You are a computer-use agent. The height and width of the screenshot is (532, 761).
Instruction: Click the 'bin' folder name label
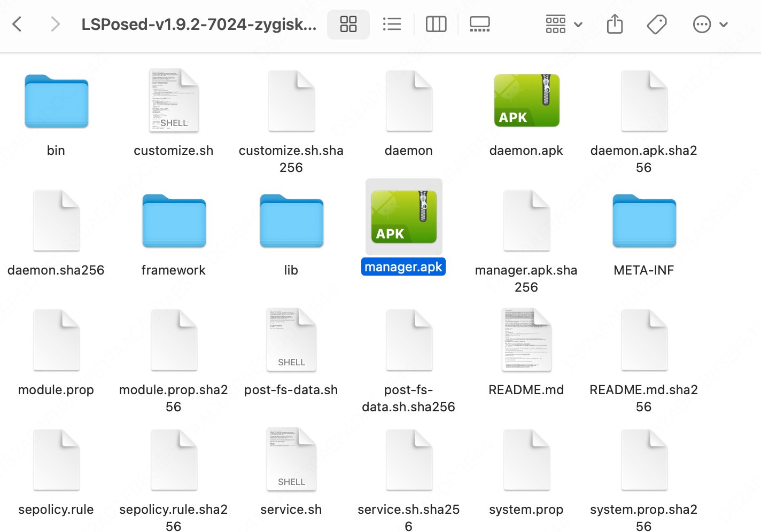click(x=56, y=151)
